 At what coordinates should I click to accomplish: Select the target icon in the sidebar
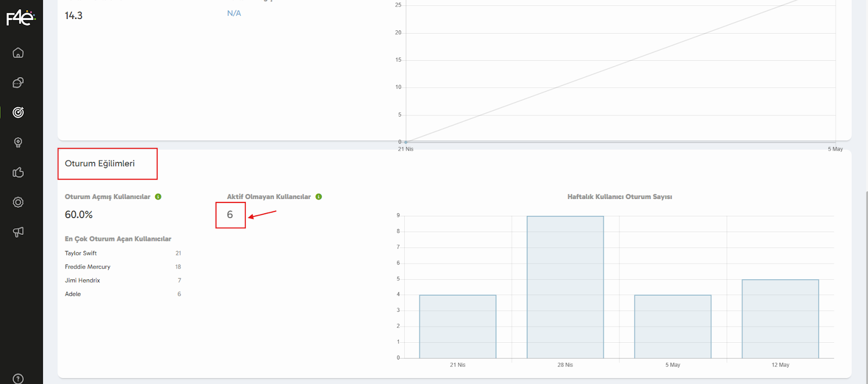click(18, 112)
